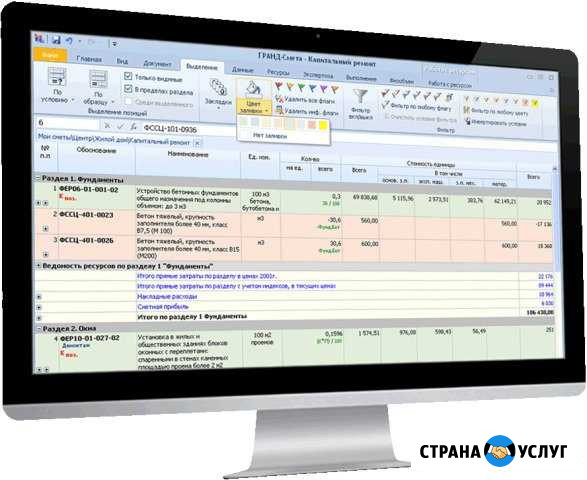
Task: Set the blue flag icon
Action: (312, 89)
